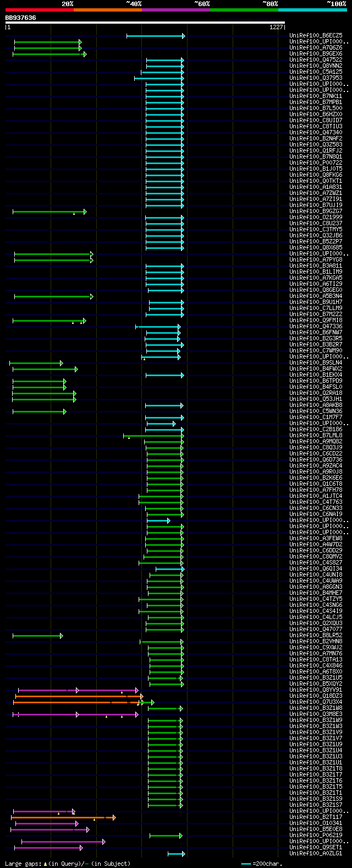Select label UniRef100_C5A125
Viewport: 352px width, 868px height.
click(x=316, y=72)
